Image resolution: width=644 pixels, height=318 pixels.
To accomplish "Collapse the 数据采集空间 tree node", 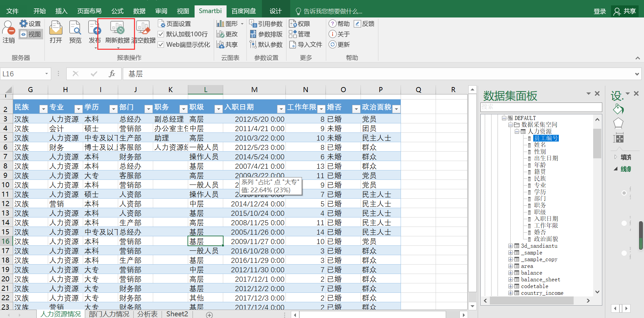I will [x=510, y=125].
